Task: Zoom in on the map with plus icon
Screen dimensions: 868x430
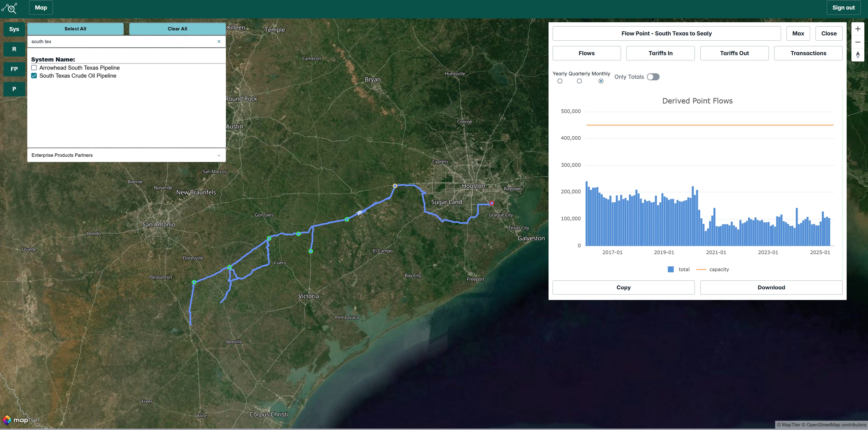Action: (858, 29)
